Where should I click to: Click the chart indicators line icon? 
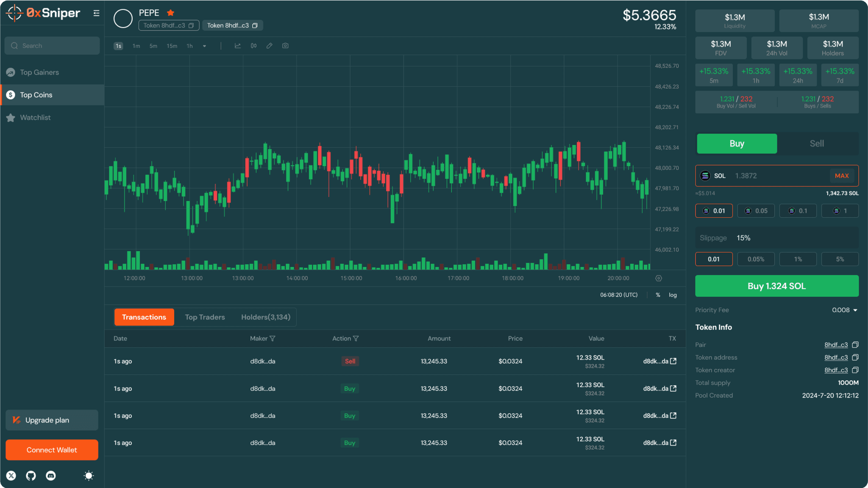237,46
